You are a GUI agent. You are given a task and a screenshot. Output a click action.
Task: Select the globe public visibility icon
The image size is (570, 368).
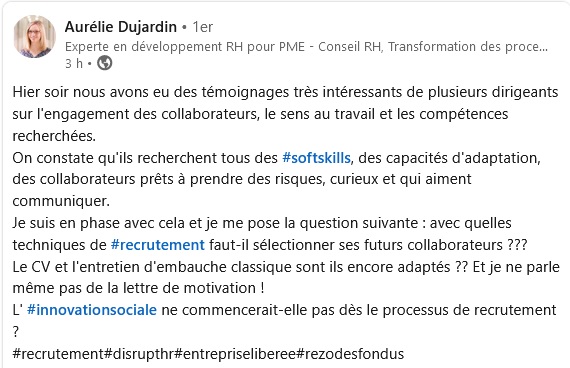coord(105,63)
